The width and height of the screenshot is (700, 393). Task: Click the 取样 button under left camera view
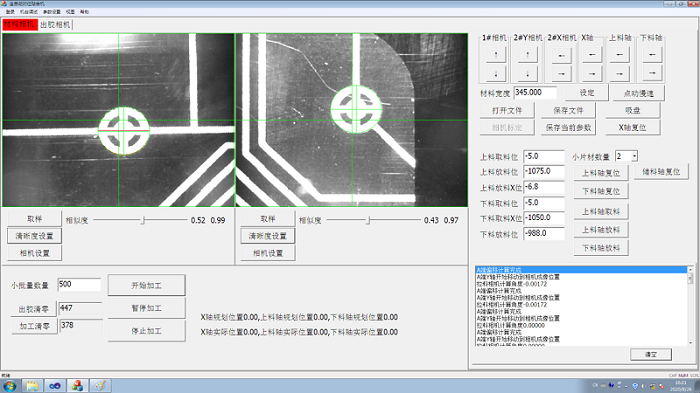[34, 219]
